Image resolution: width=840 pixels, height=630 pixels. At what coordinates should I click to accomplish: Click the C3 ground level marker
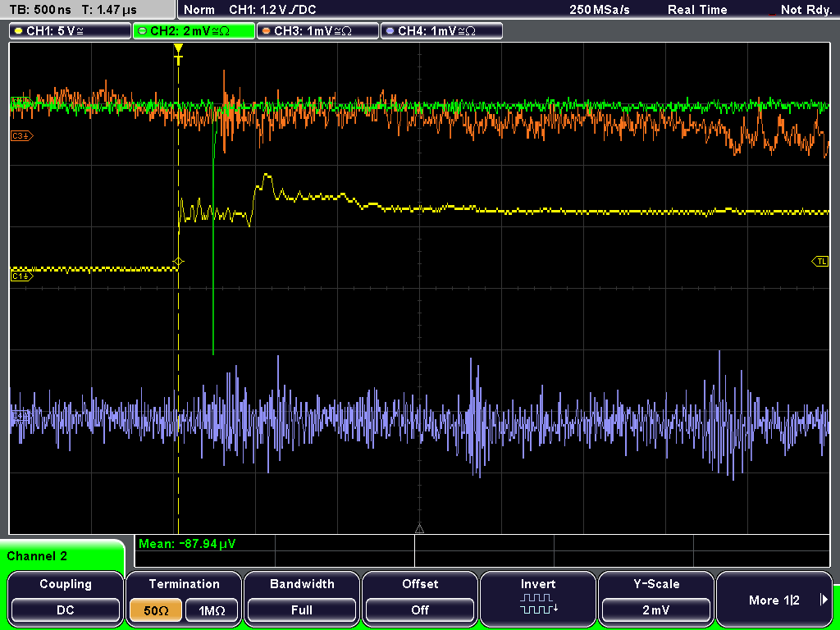[22, 136]
